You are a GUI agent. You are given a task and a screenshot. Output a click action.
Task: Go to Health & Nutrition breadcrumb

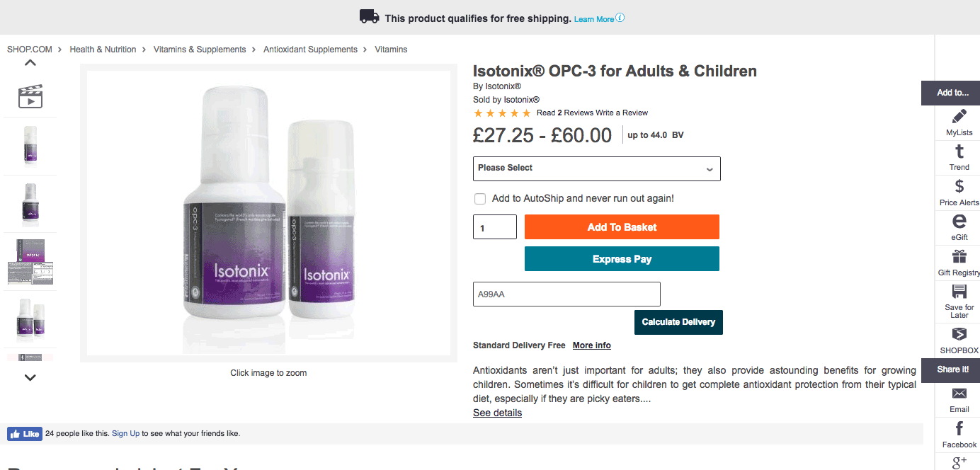coord(103,50)
